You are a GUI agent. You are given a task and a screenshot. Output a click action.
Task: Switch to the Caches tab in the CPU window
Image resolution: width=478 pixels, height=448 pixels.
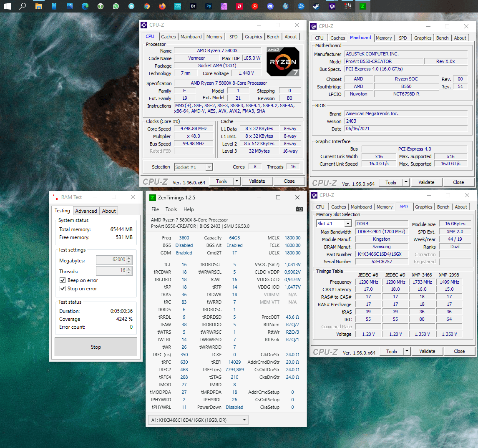tap(169, 37)
